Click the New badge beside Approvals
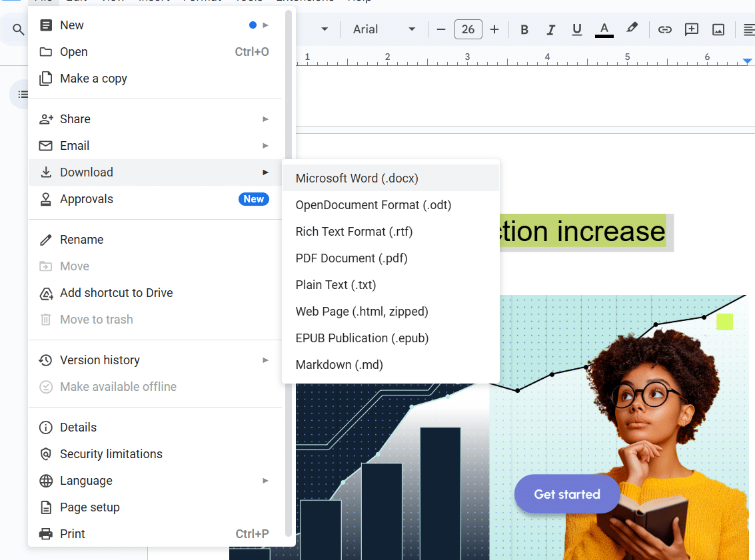This screenshot has height=560, width=755. 253,198
